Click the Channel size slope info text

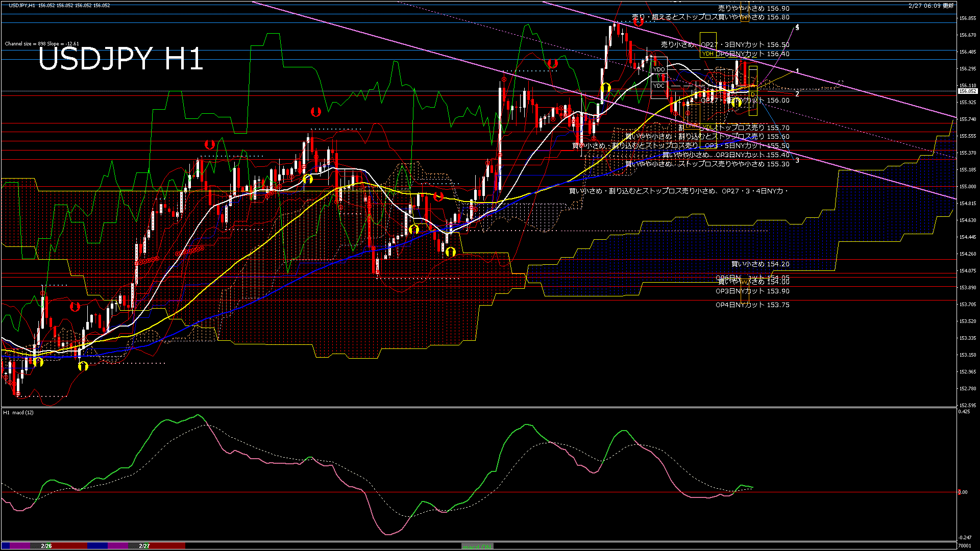coord(42,44)
